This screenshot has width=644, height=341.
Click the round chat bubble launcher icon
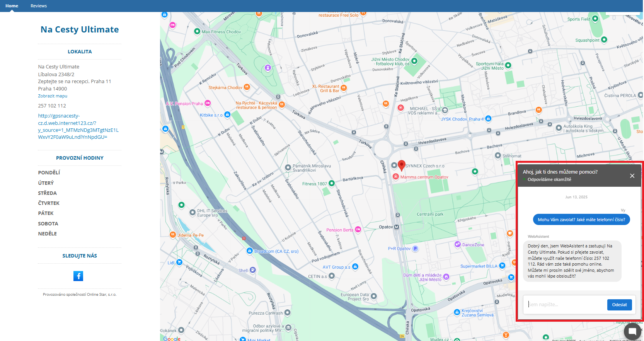click(632, 331)
